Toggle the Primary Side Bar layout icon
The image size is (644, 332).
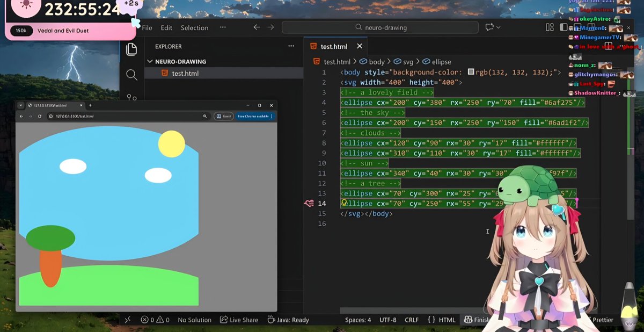pyautogui.click(x=562, y=27)
